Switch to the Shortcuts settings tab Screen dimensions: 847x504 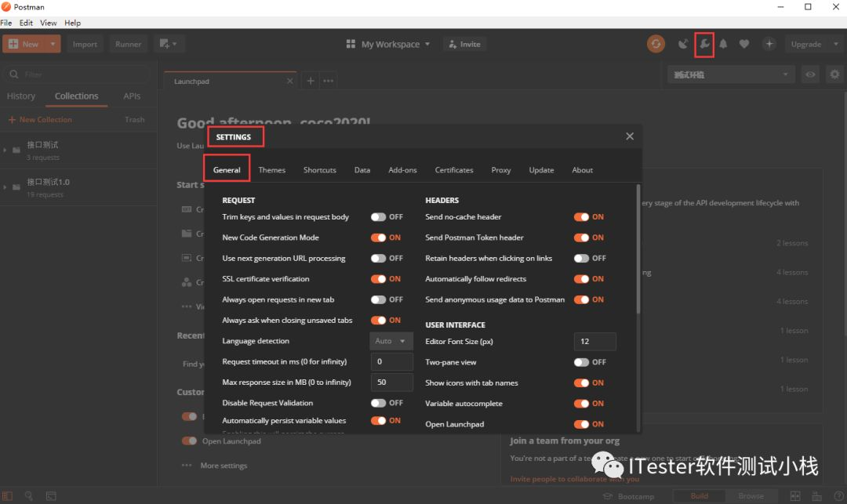coord(320,170)
